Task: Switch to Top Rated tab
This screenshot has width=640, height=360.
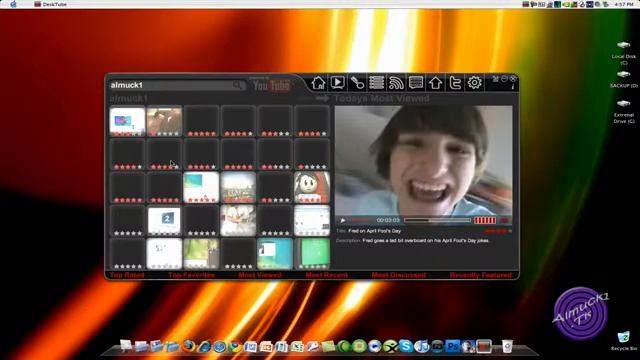Action: pos(127,275)
